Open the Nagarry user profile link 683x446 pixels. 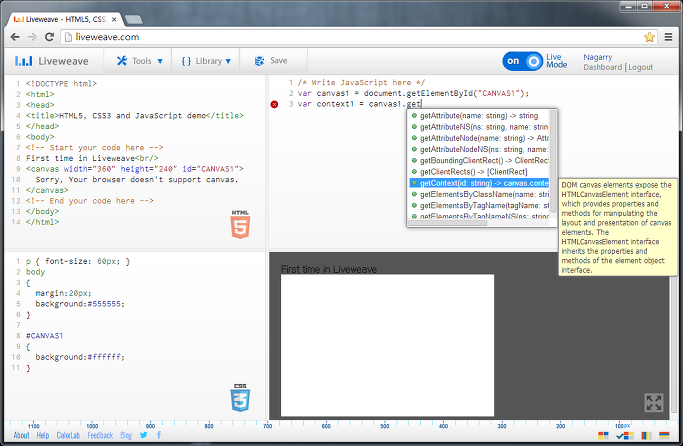pyautogui.click(x=597, y=57)
